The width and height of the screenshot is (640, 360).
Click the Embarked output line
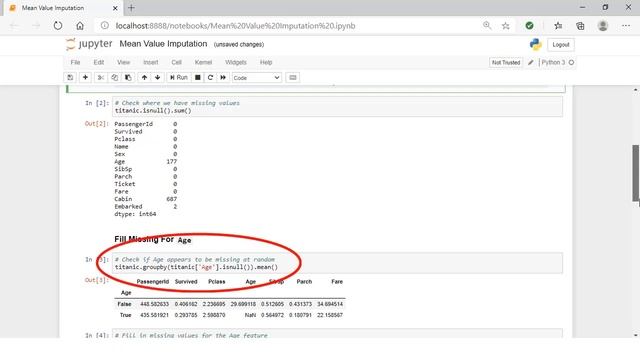pyautogui.click(x=146, y=207)
